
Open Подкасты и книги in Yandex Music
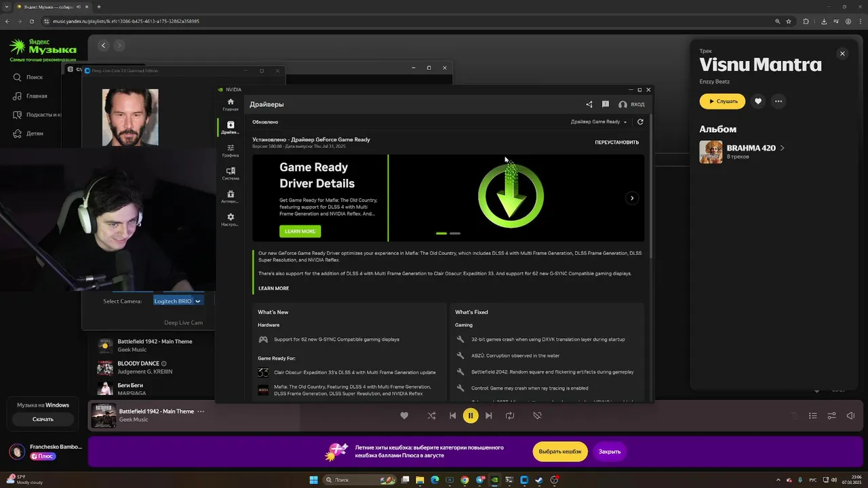pyautogui.click(x=37, y=115)
